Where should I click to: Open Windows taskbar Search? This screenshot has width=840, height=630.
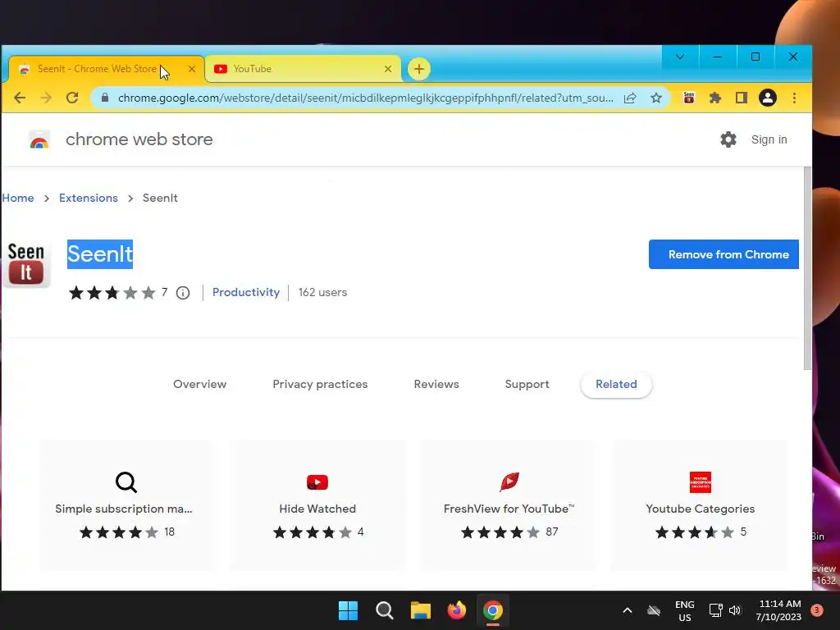coord(385,610)
